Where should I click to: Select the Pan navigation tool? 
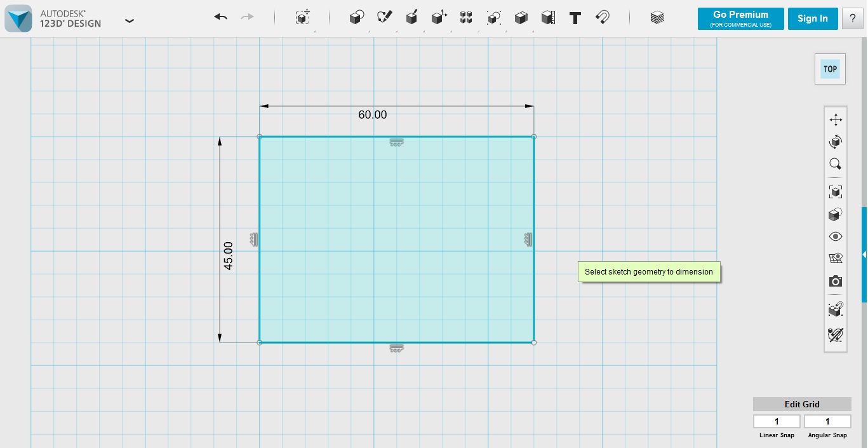pos(836,119)
